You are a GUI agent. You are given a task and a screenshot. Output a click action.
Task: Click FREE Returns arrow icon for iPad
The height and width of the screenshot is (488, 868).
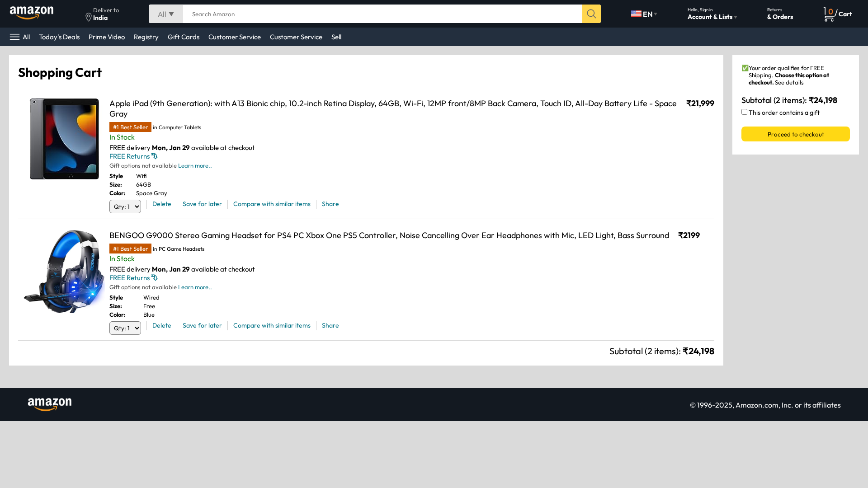pyautogui.click(x=155, y=156)
